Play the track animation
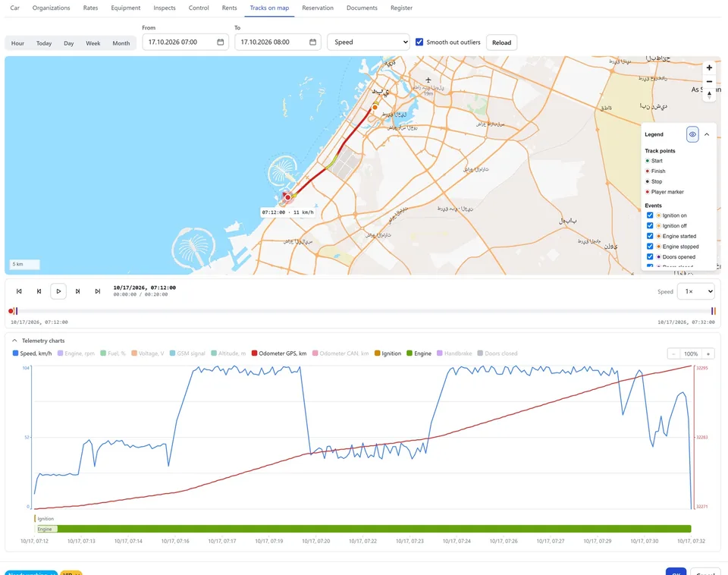Viewport: 728px width, 575px height. pyautogui.click(x=58, y=291)
